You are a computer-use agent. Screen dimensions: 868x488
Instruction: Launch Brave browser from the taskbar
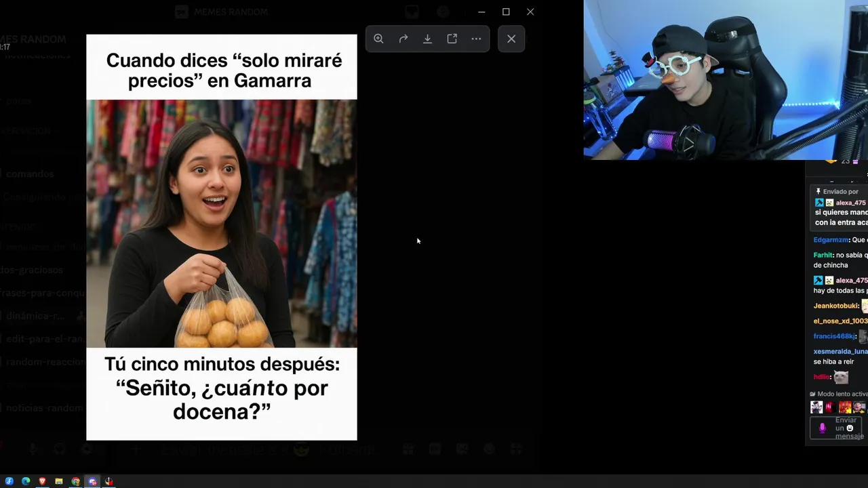coord(42,481)
